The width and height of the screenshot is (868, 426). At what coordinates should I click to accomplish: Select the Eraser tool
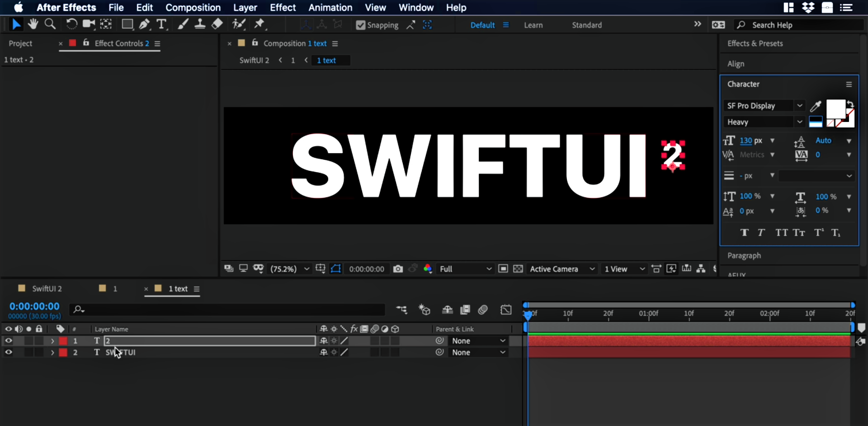tap(217, 24)
